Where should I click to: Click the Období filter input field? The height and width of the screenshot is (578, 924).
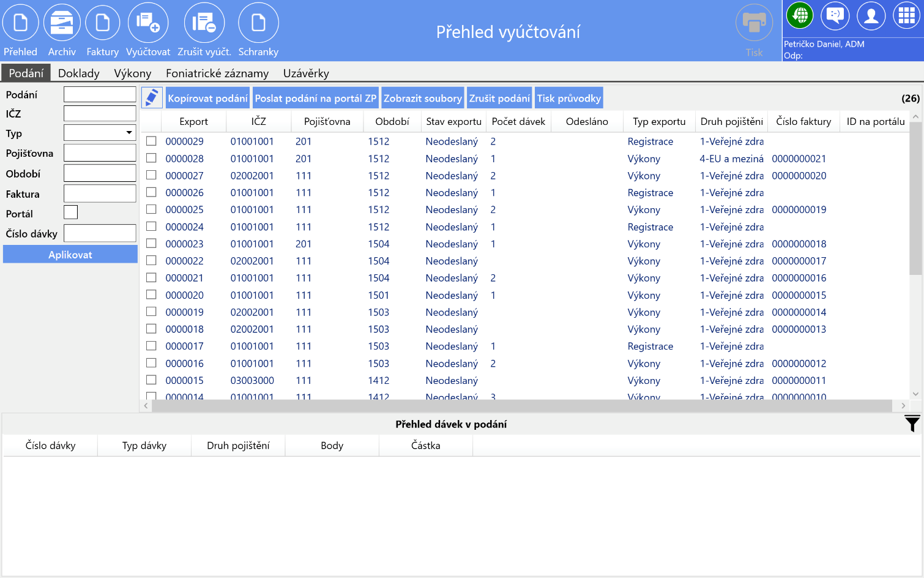(100, 173)
